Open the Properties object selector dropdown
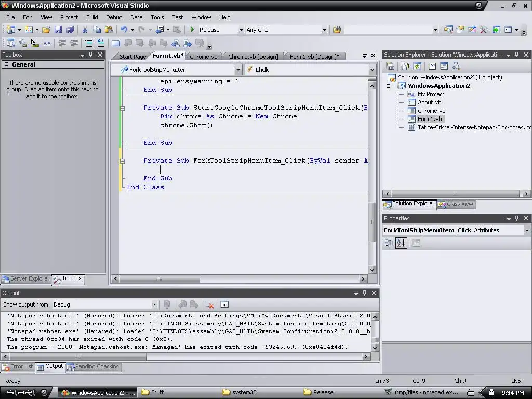 (x=527, y=230)
